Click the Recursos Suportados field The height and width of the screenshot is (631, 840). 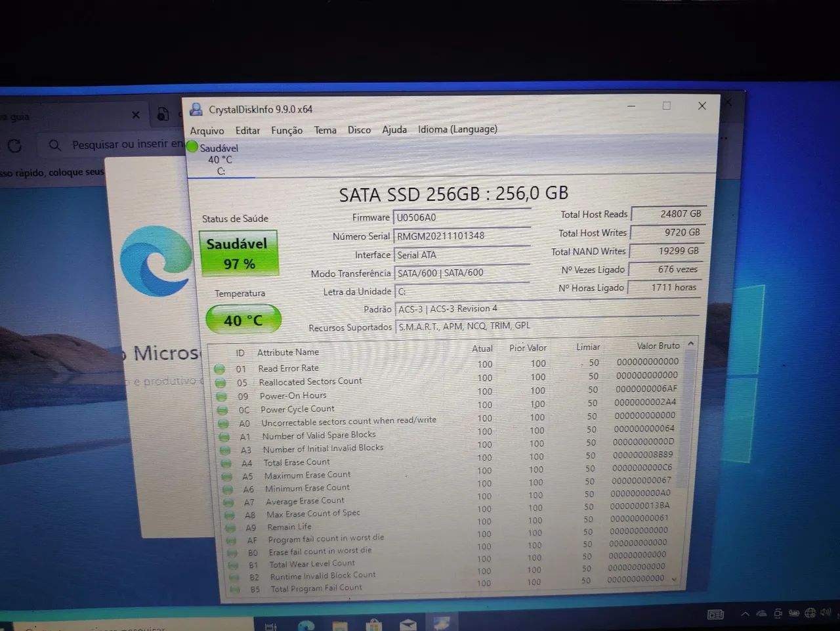(x=547, y=326)
